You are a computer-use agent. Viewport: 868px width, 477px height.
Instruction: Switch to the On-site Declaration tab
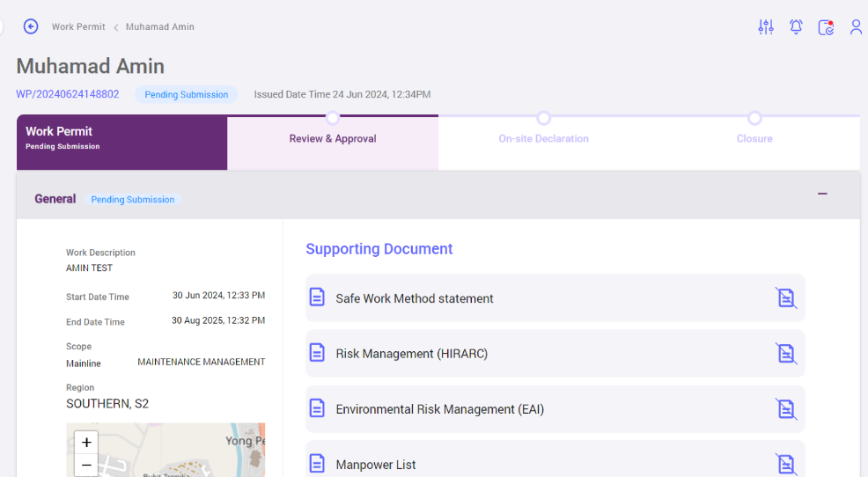[544, 143]
